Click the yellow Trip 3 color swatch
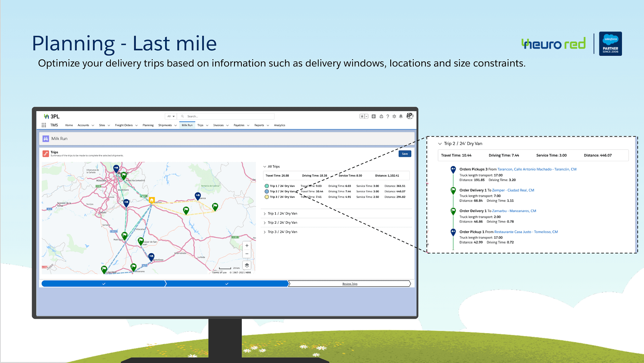 [x=267, y=197]
